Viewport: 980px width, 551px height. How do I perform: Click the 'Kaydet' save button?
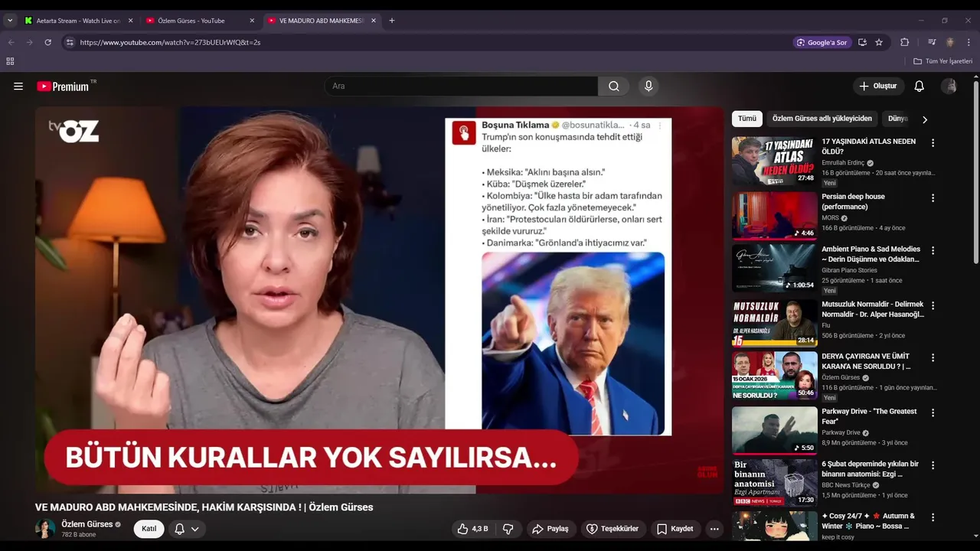coord(675,529)
